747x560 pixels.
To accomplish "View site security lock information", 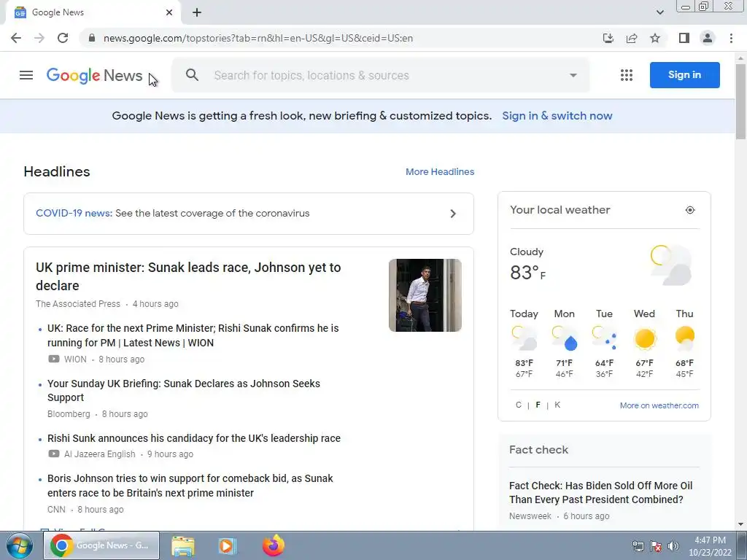I will tap(91, 38).
